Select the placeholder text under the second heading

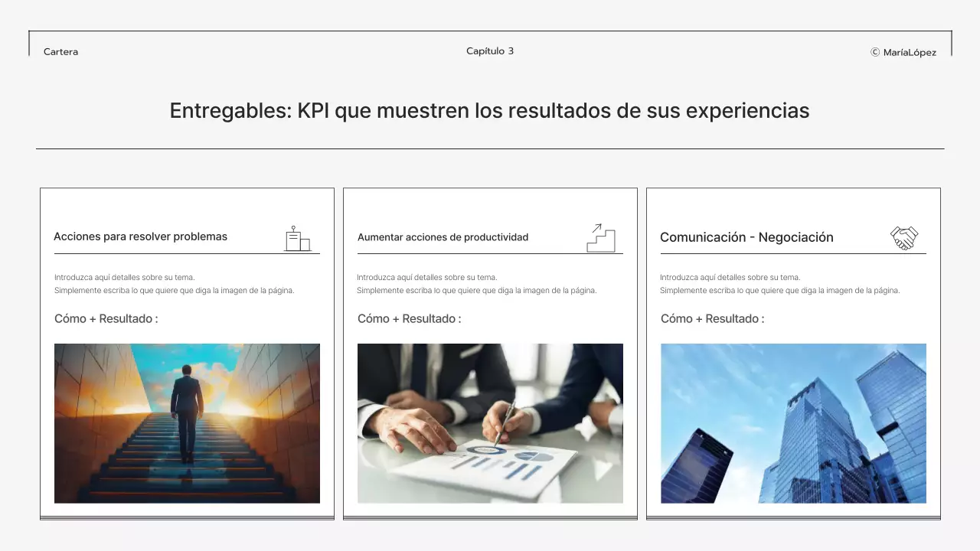(x=477, y=284)
